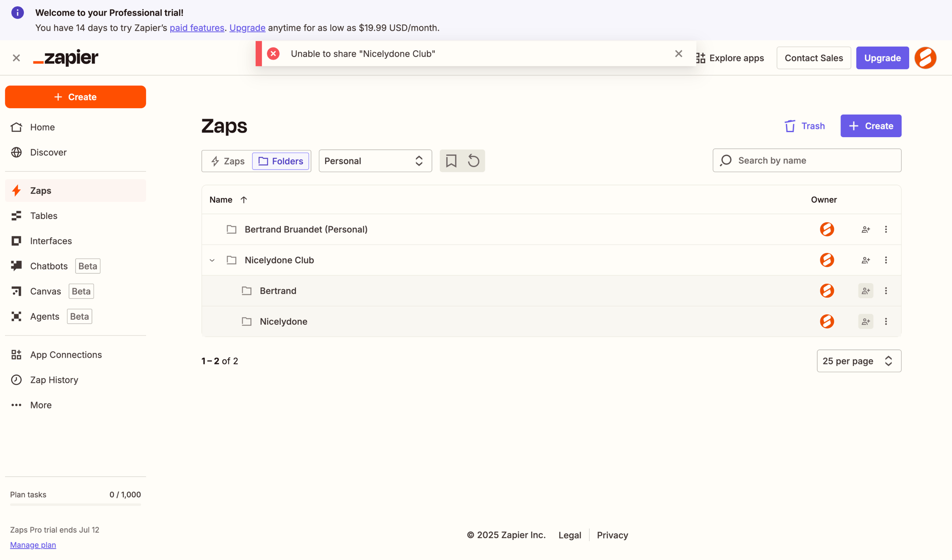Expand More options in sidebar
952x560 pixels.
(75, 405)
